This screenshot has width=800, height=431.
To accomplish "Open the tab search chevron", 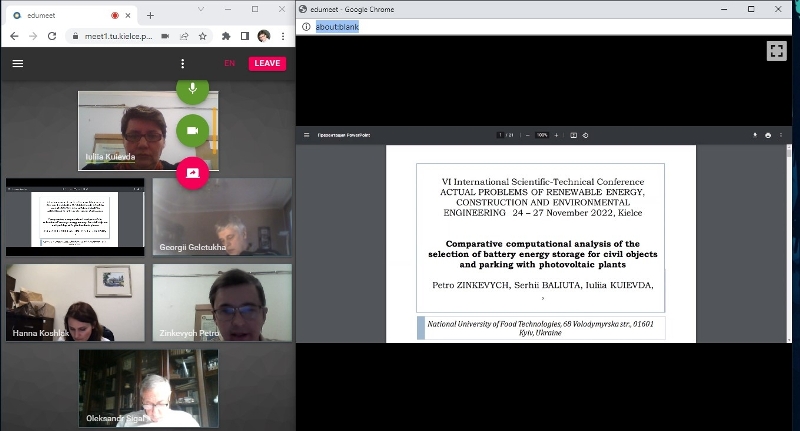I will coord(201,9).
